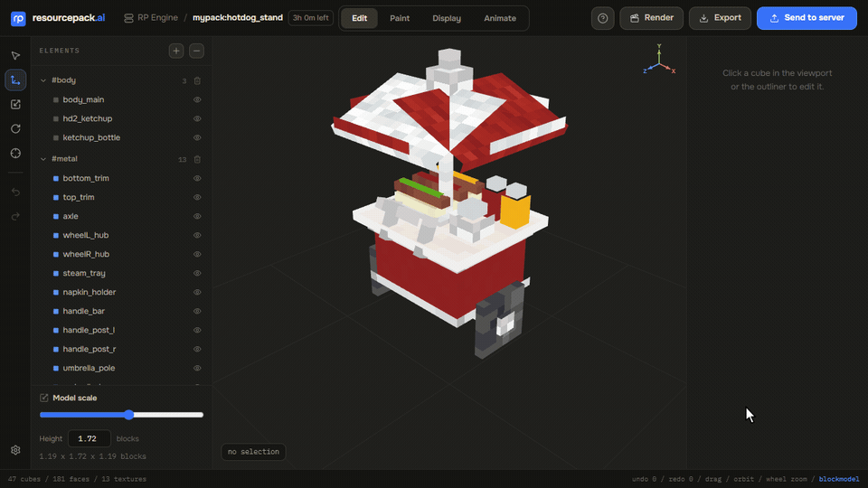Toggle visibility of hd2_ketchup
The width and height of the screenshot is (868, 488).
click(197, 119)
